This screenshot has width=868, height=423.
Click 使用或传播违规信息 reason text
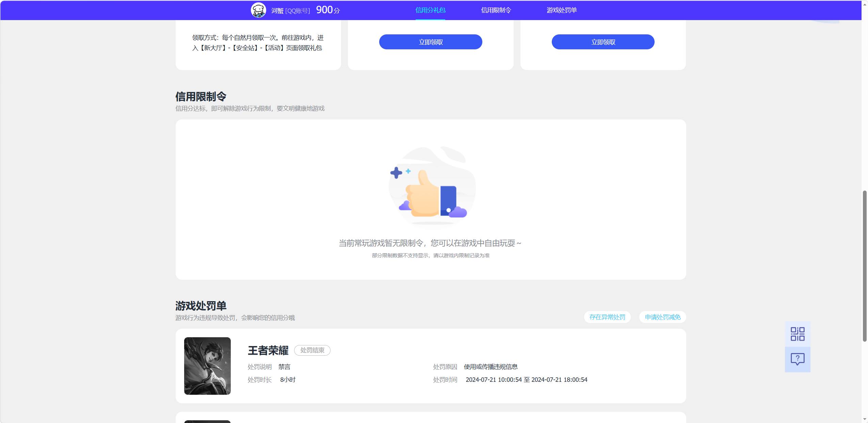pos(491,367)
